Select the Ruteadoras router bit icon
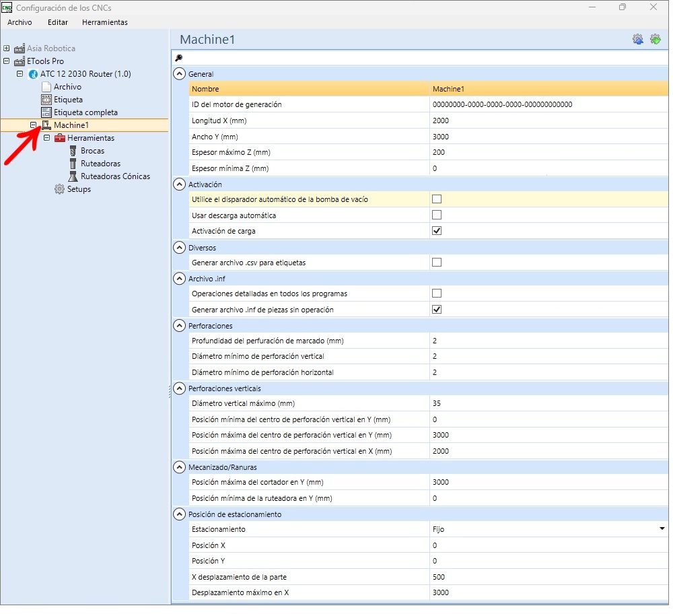The width and height of the screenshot is (673, 616). pyautogui.click(x=73, y=164)
